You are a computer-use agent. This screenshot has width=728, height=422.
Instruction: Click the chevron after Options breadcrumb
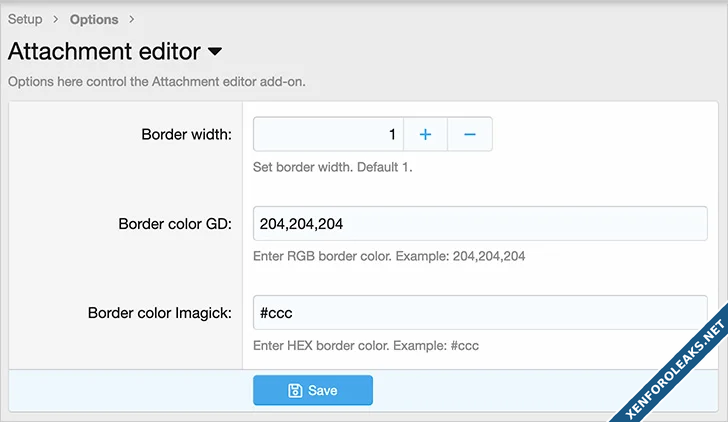click(132, 19)
